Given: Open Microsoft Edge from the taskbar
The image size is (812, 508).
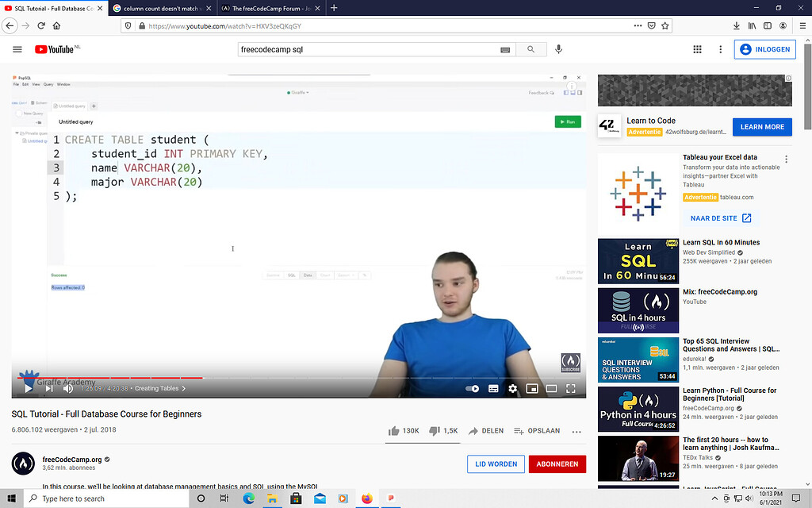Looking at the screenshot, I should coord(249,498).
